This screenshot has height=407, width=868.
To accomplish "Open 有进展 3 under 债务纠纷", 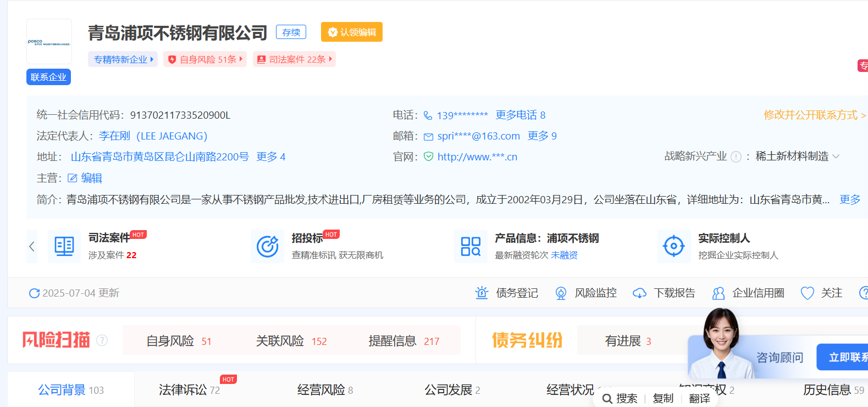I will (x=628, y=341).
